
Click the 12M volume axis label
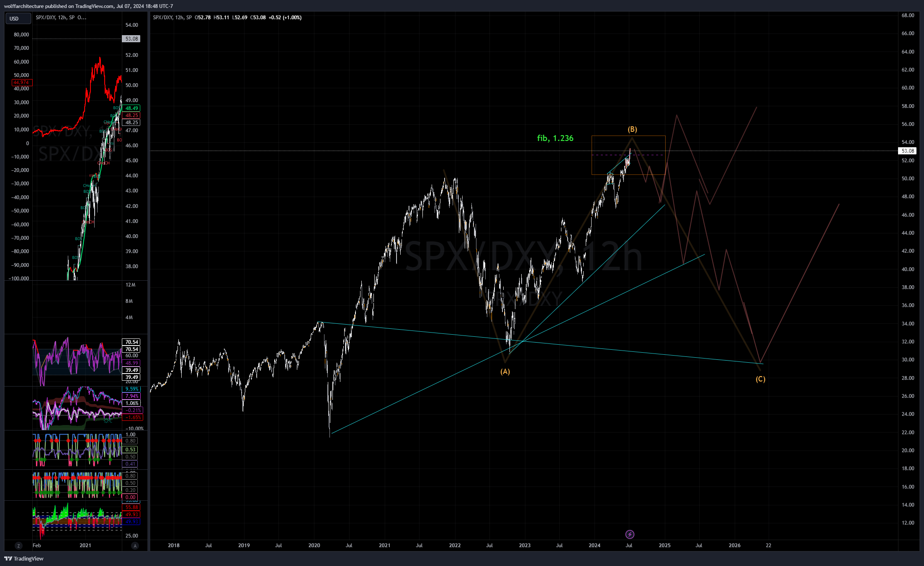coord(131,285)
